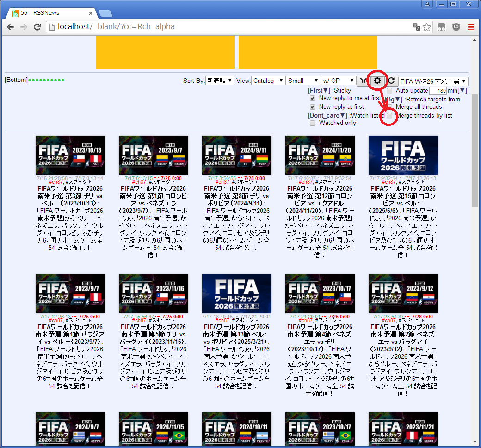Image resolution: width=481 pixels, height=448 pixels.
Task: Uncheck the New reply at first option
Action: (313, 107)
